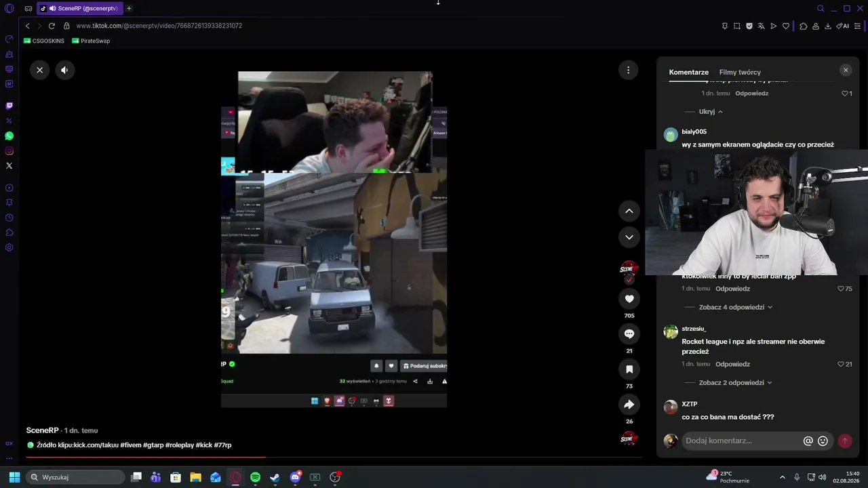Go to the next video
Image resolution: width=868 pixels, height=488 pixels.
pyautogui.click(x=629, y=237)
